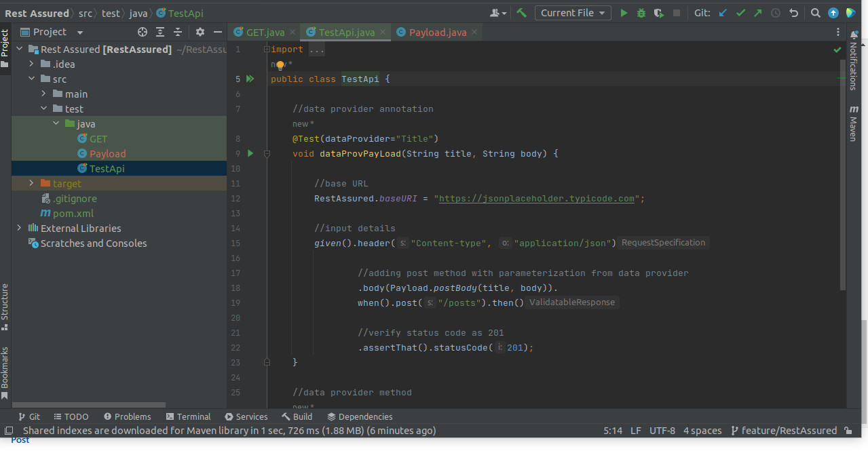Image resolution: width=868 pixels, height=451 pixels.
Task: Open Project panel options gear
Action: (200, 32)
